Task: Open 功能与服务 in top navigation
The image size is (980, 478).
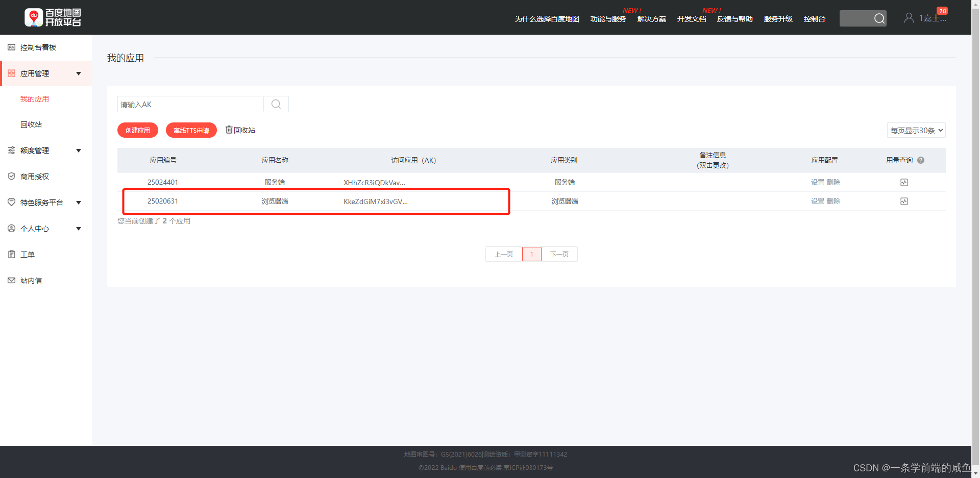Action: [x=608, y=19]
